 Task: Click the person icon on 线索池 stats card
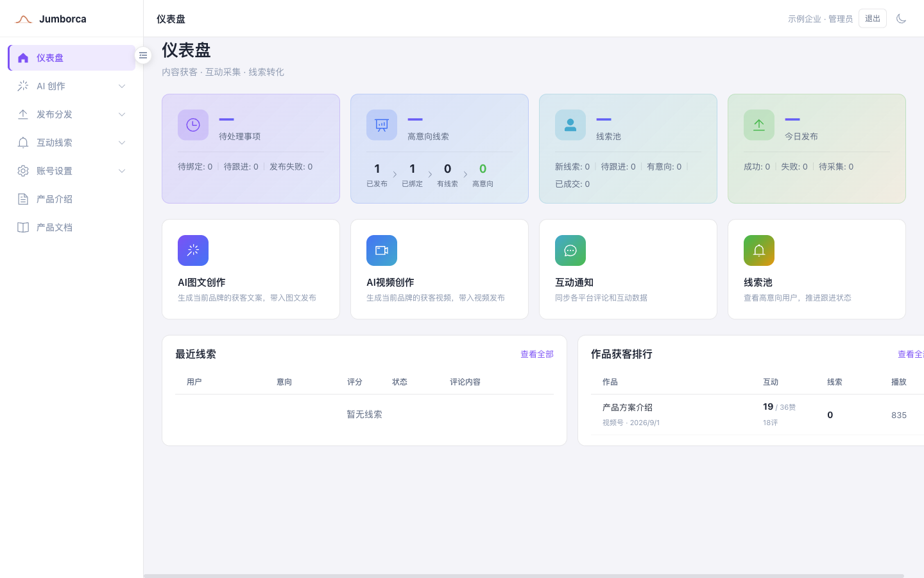click(570, 125)
